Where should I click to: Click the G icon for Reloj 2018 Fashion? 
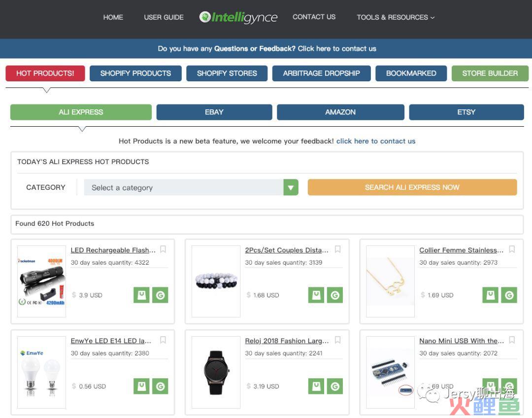pyautogui.click(x=335, y=386)
